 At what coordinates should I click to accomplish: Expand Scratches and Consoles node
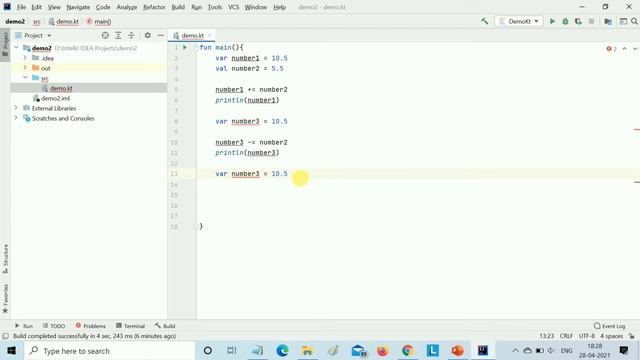click(x=16, y=118)
